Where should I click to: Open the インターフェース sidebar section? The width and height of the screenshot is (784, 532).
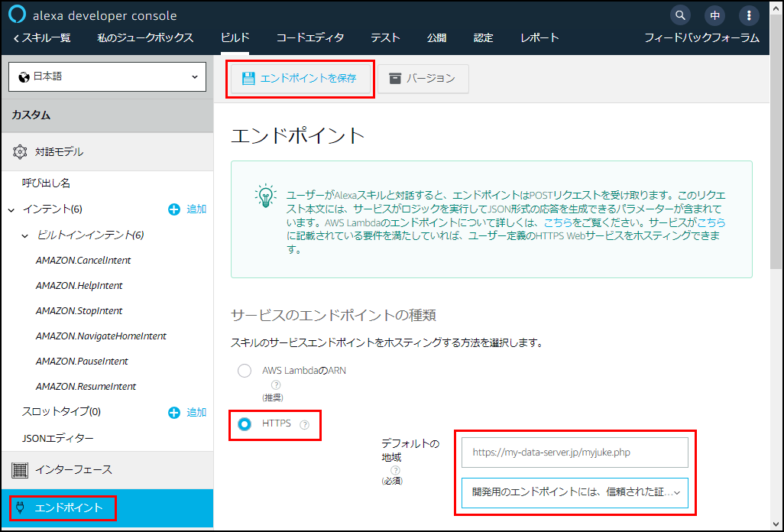107,470
